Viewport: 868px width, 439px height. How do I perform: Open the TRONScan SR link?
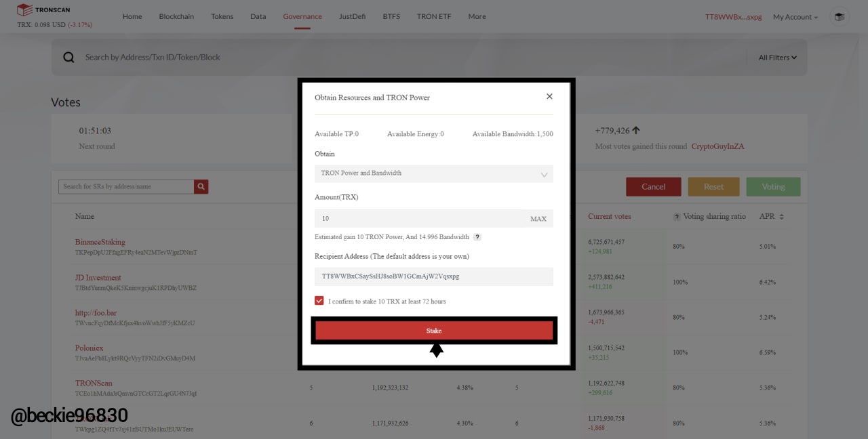(x=94, y=383)
